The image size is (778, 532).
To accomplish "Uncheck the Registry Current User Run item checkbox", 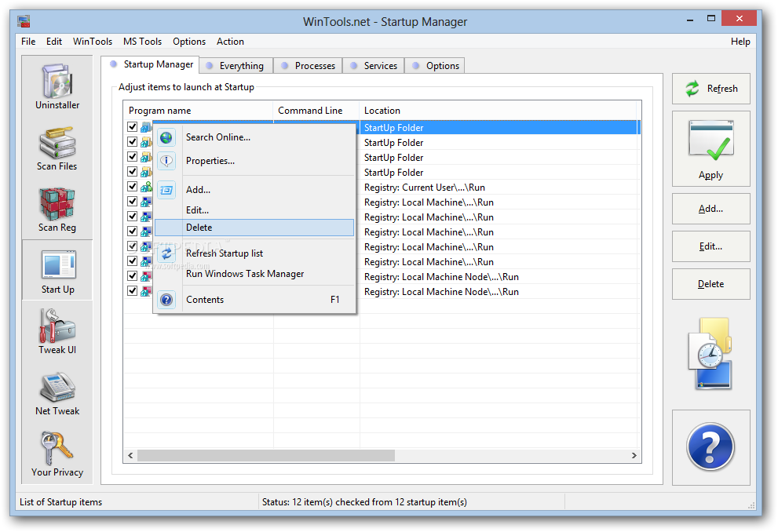I will 132,187.
